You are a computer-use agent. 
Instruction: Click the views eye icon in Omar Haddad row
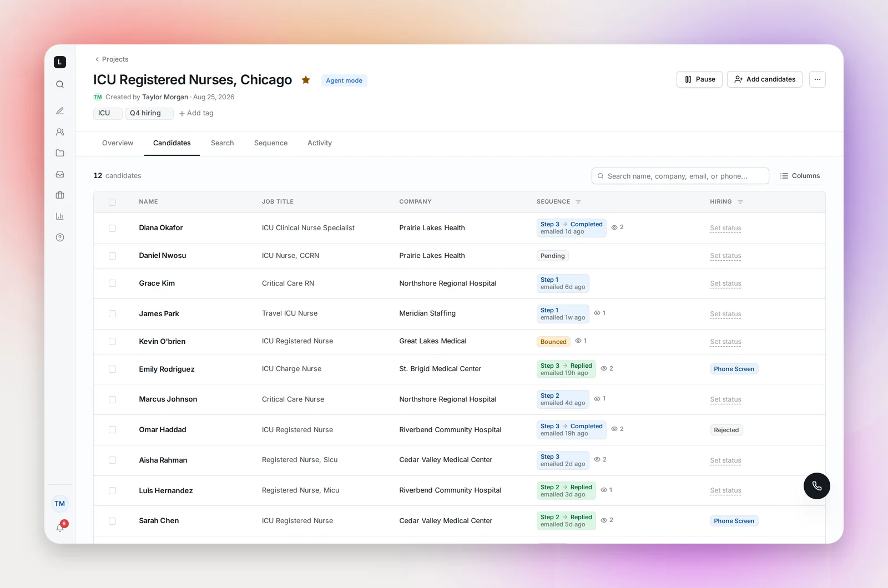tap(614, 429)
